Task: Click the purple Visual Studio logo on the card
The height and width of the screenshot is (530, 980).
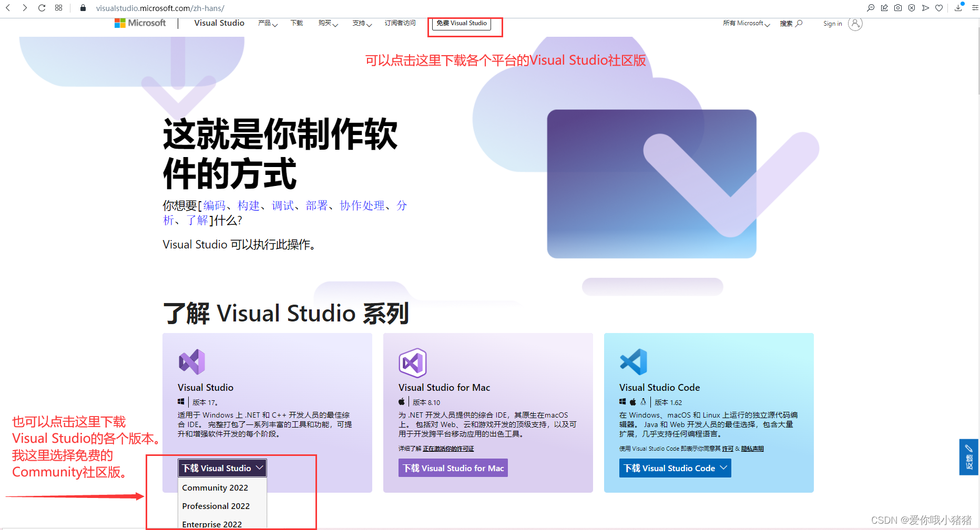Action: point(191,362)
